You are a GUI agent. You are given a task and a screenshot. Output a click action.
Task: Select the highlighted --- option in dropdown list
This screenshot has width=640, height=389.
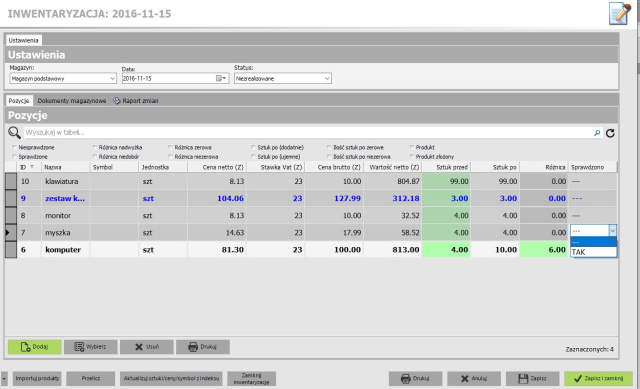tap(593, 242)
